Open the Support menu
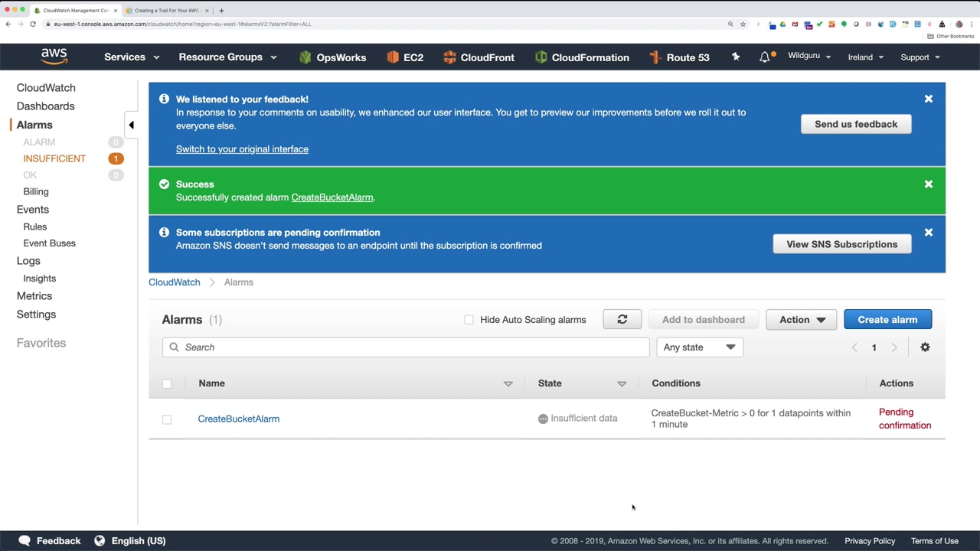Viewport: 980px width, 551px height. (920, 57)
